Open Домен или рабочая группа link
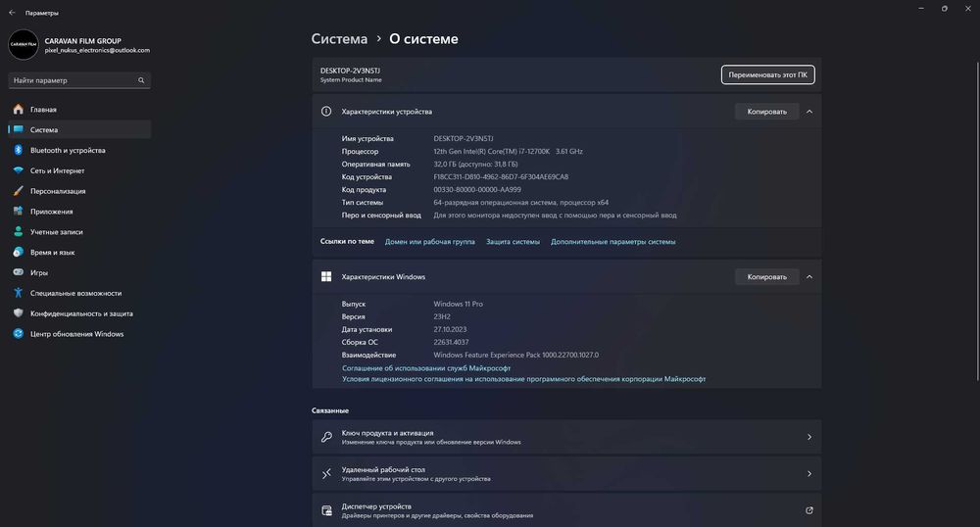 pos(430,242)
